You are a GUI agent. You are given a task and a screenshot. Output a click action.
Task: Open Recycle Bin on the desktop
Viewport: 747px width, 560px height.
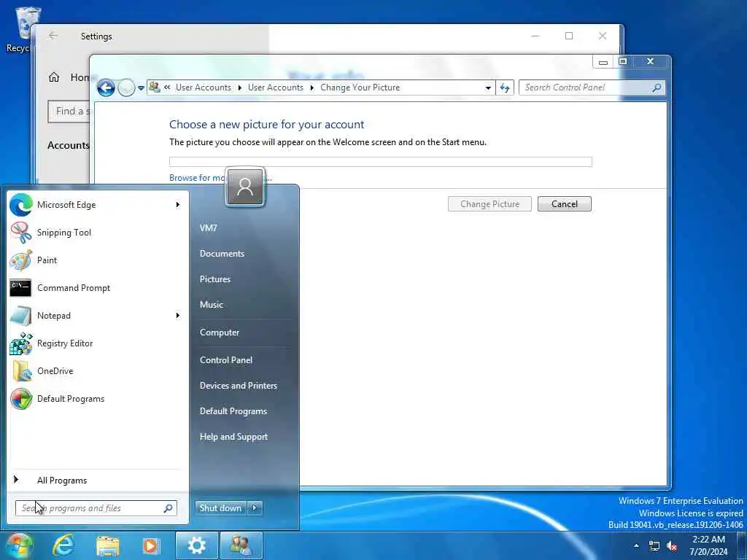click(x=24, y=28)
